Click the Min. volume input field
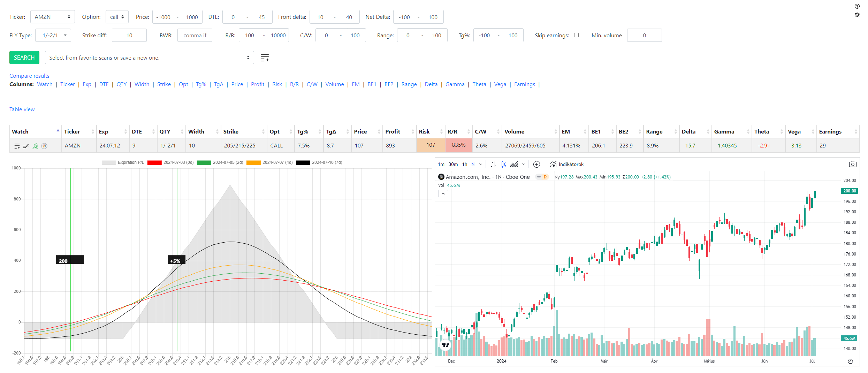868x373 pixels. 644,35
